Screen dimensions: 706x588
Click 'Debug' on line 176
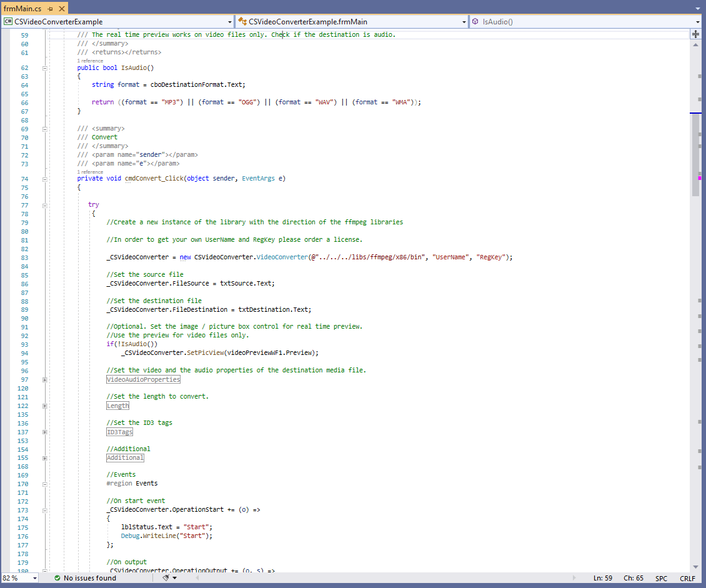pyautogui.click(x=130, y=536)
